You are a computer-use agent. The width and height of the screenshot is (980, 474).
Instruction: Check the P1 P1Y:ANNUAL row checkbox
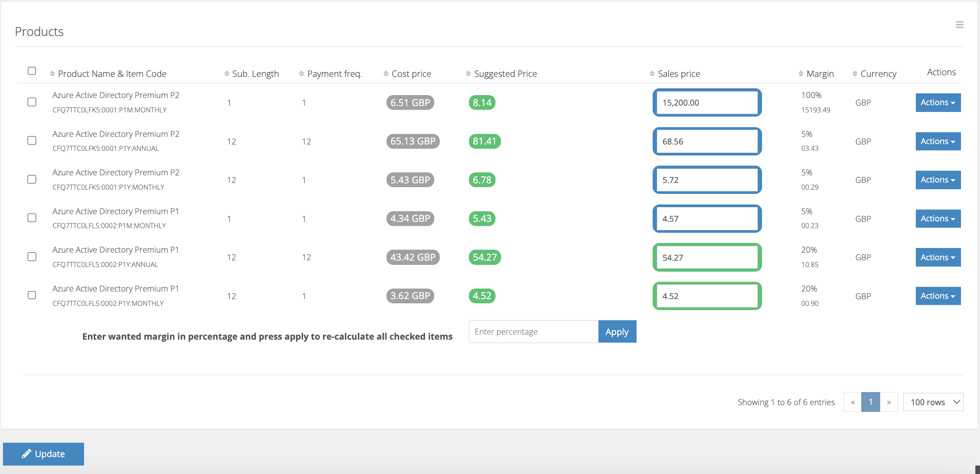[32, 256]
